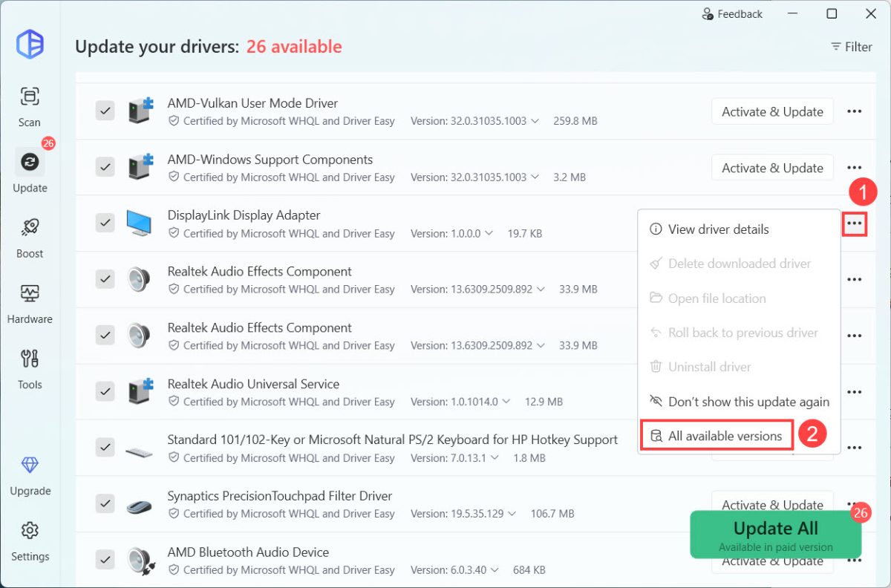Click Activate & Update for AMD-Vulkan driver
891x588 pixels.
772,111
